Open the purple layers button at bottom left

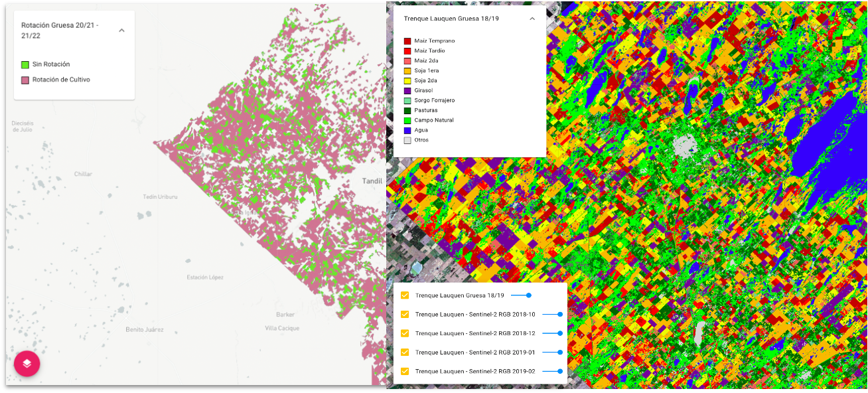click(27, 363)
